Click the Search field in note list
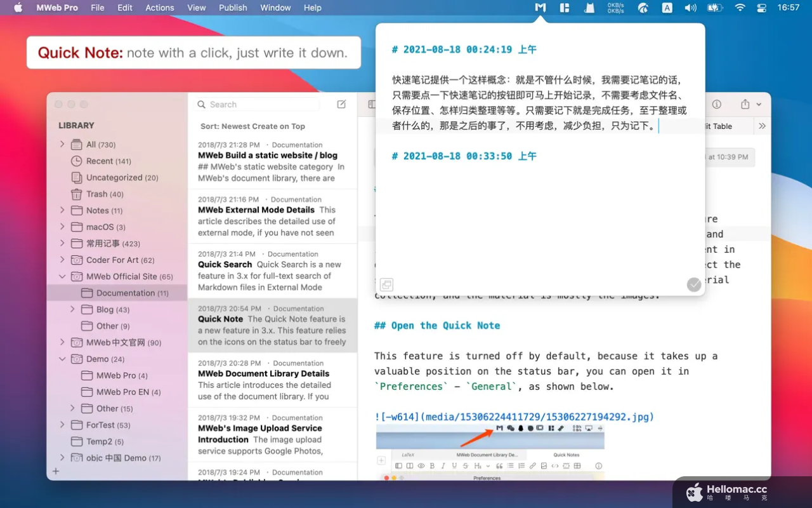The width and height of the screenshot is (812, 508). point(258,104)
